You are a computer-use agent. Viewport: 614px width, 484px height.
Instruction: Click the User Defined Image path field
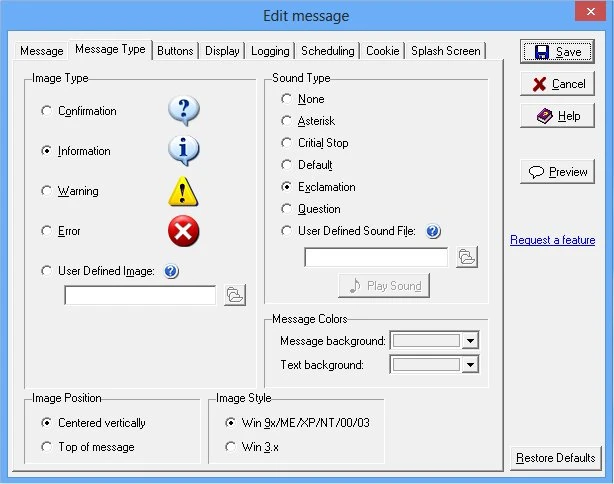pos(140,295)
